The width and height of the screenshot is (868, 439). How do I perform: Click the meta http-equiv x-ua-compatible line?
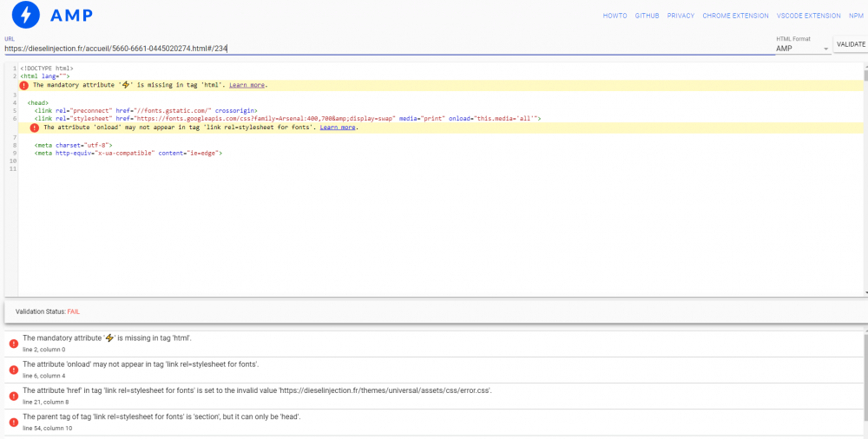point(128,153)
